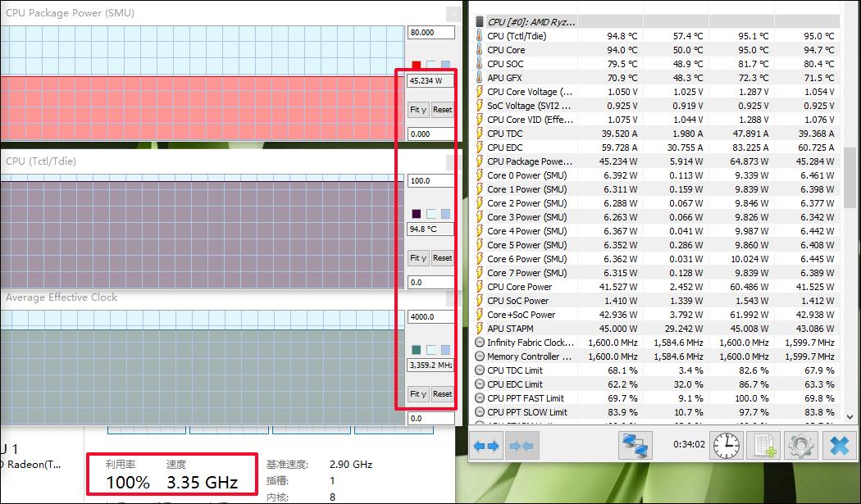
Task: Click Reset in CPU (Tctl/Tdie) graph
Action: pyautogui.click(x=442, y=257)
